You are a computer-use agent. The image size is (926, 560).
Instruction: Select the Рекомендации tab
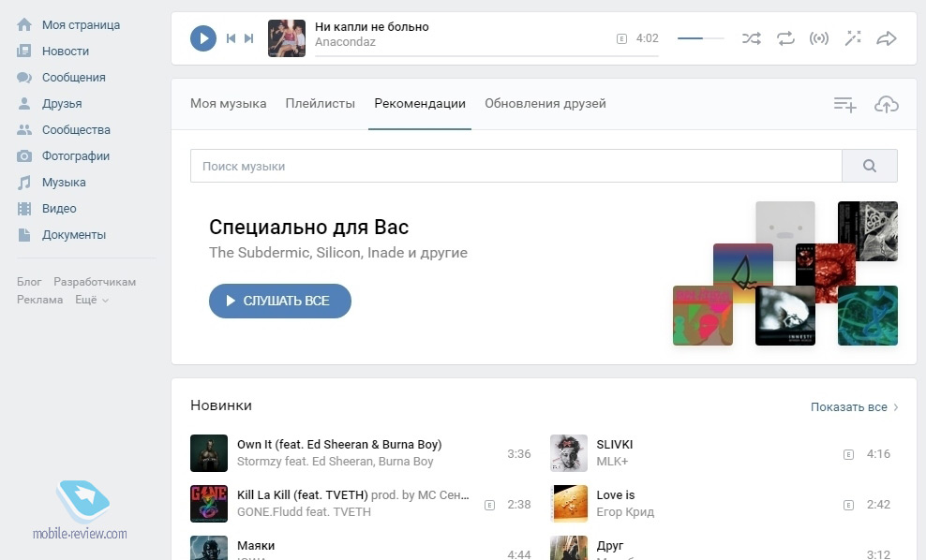click(x=420, y=103)
